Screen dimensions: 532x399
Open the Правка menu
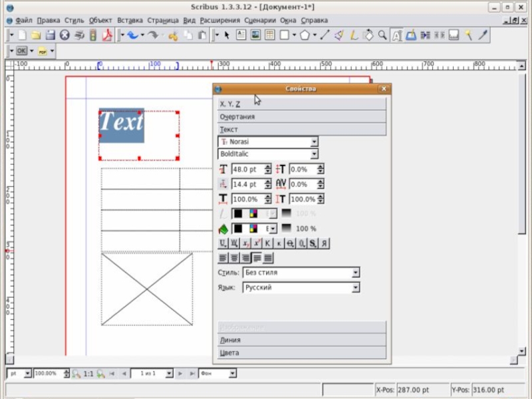coord(48,21)
